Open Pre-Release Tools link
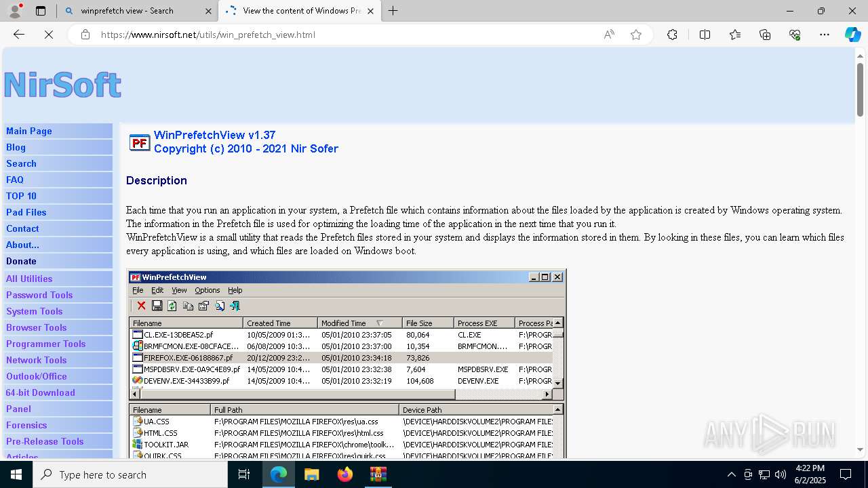868x488 pixels. (x=45, y=441)
